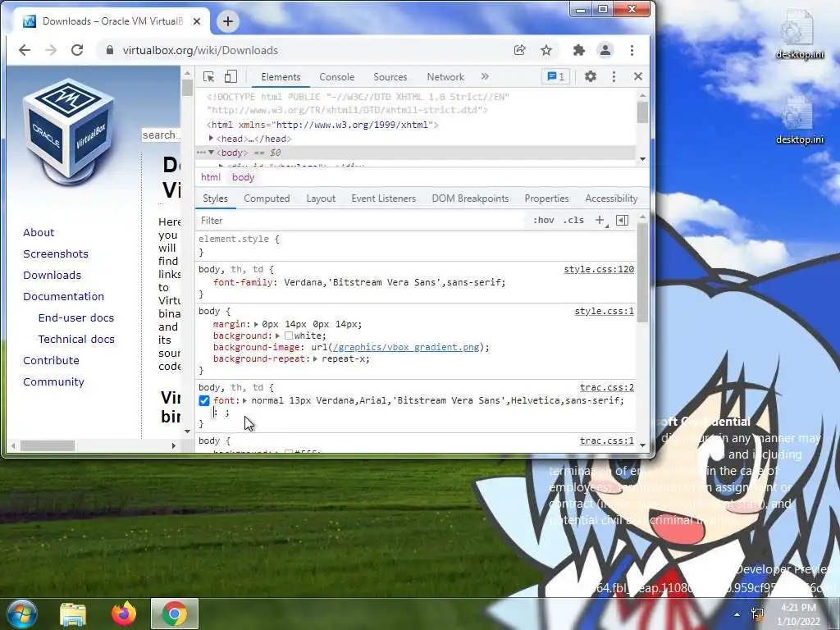Collapse the body element node
This screenshot has height=630, width=840.
[x=211, y=153]
